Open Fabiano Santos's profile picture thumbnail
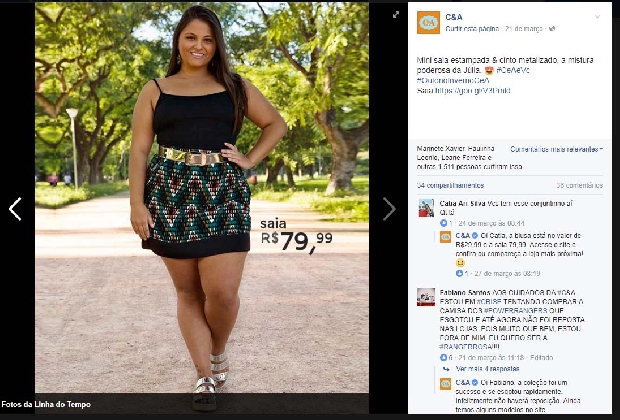This screenshot has height=420, width=620. pos(426,297)
